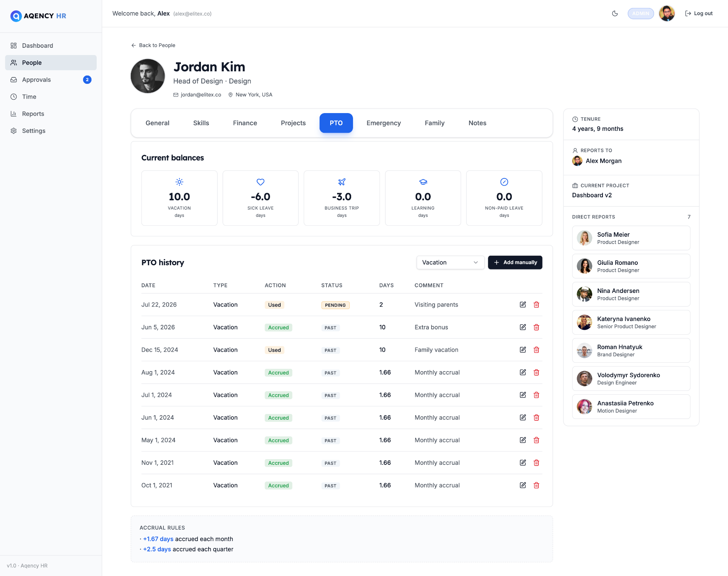Select the PTO tab
The height and width of the screenshot is (576, 728).
336,123
